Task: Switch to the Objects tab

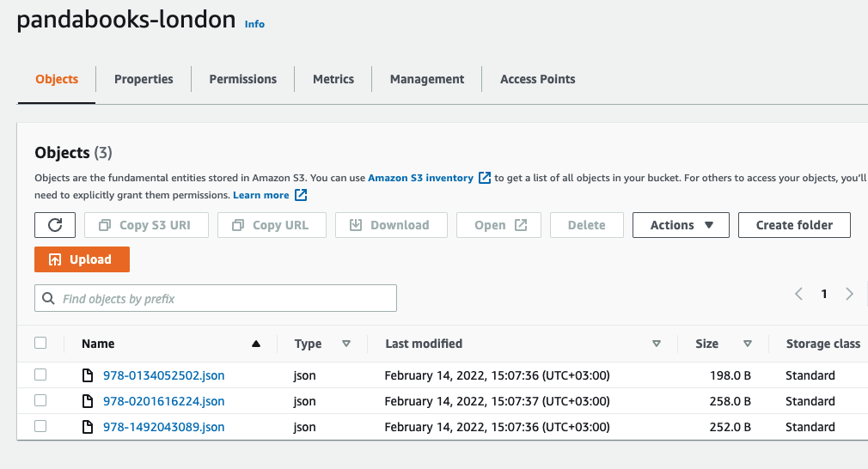Action: pyautogui.click(x=57, y=79)
